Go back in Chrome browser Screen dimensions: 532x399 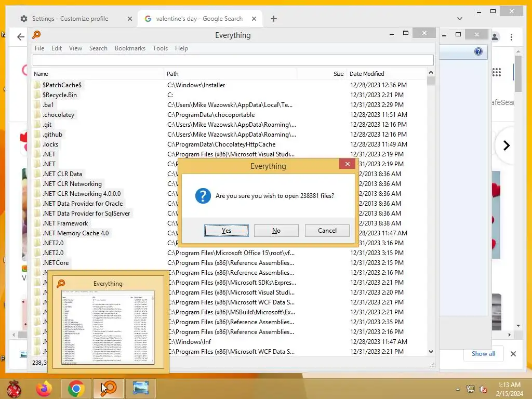[21, 37]
